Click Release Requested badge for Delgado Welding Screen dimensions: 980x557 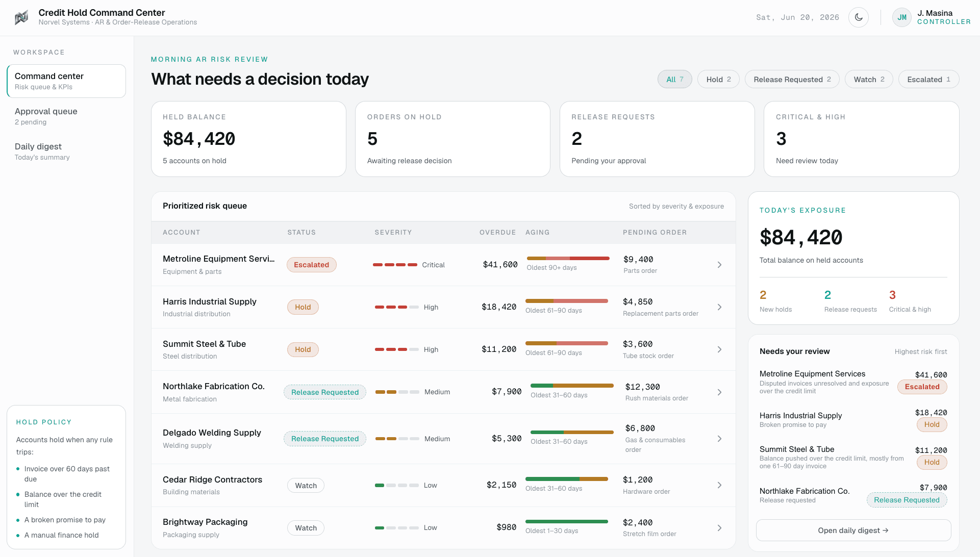325,439
